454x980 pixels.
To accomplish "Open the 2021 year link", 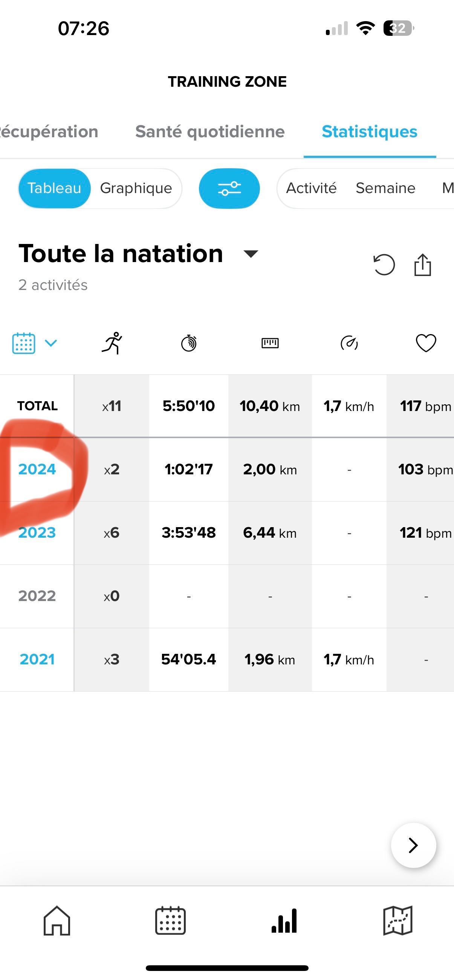I will tap(37, 659).
